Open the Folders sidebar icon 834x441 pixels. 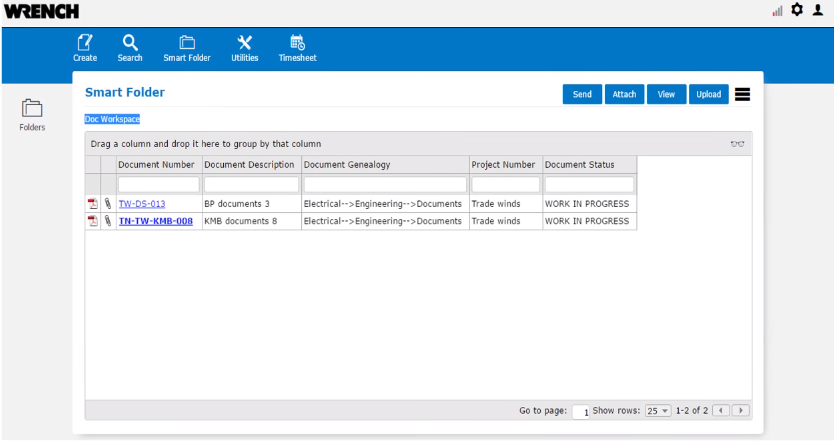[x=32, y=109]
